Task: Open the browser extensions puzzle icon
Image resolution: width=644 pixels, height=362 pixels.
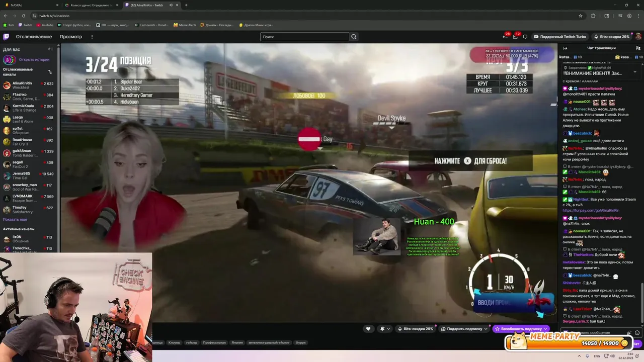Action: point(593,16)
